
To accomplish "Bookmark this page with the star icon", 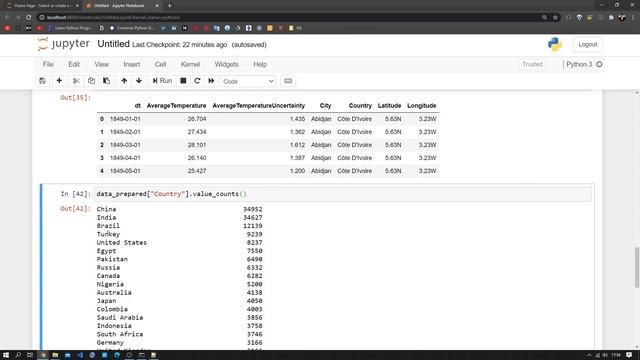I will [x=555, y=18].
